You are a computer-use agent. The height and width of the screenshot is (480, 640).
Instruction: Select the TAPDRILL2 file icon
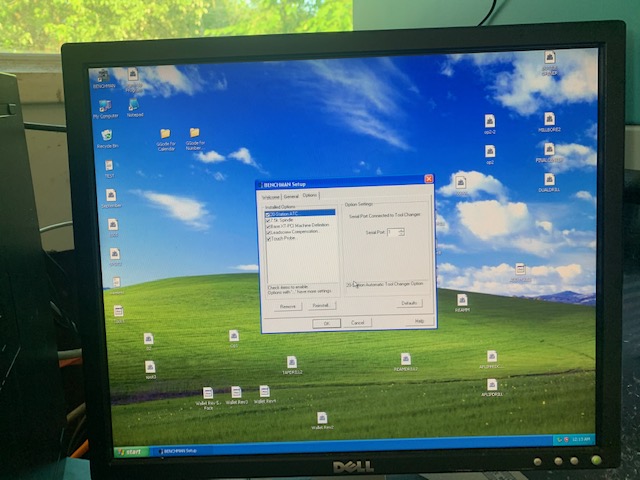point(292,365)
